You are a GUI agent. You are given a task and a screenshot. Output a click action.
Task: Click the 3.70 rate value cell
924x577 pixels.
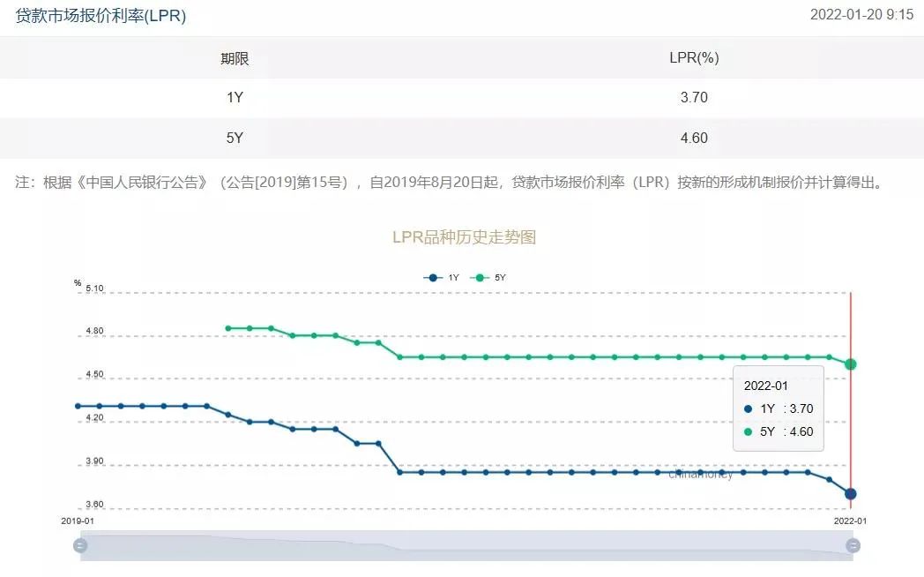pyautogui.click(x=694, y=97)
